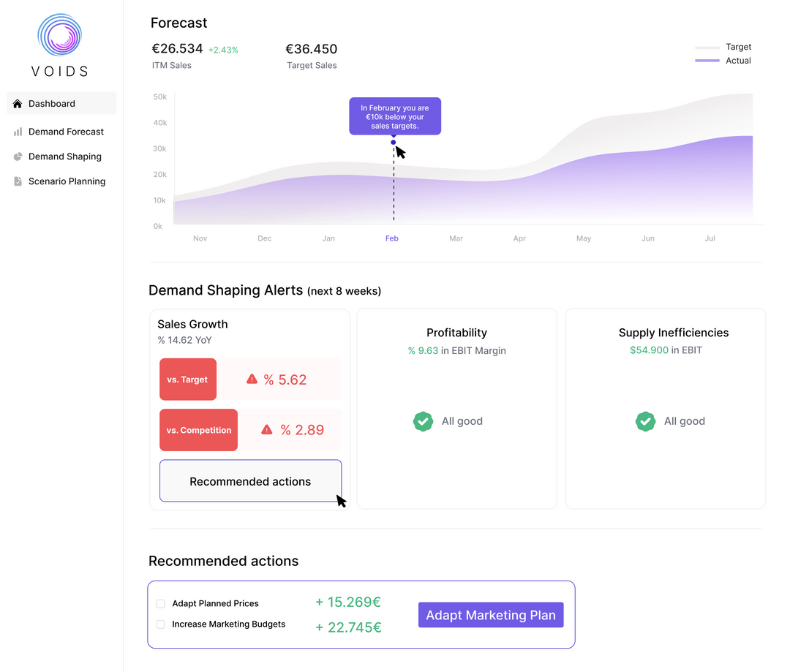Open the Demand Forecast page

pos(66,132)
